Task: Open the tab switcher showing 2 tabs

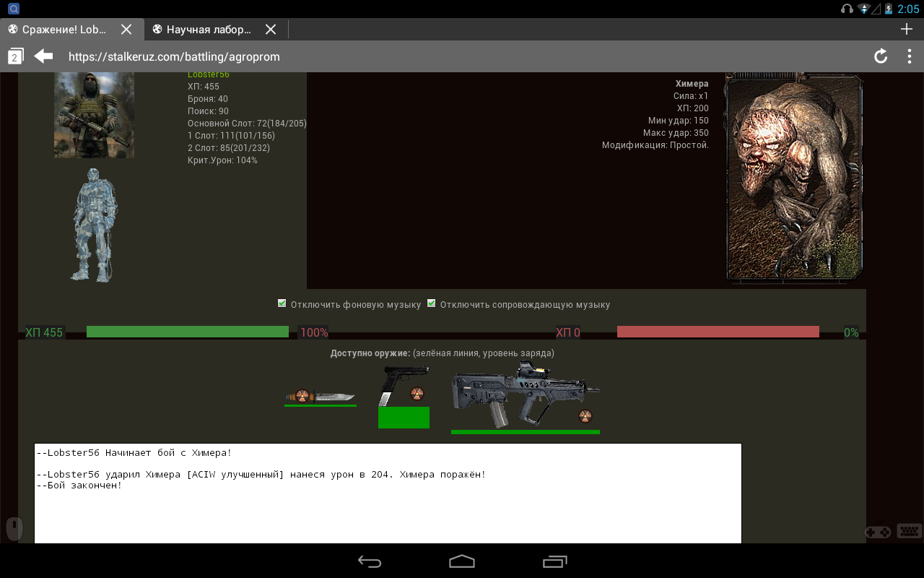Action: [x=15, y=56]
